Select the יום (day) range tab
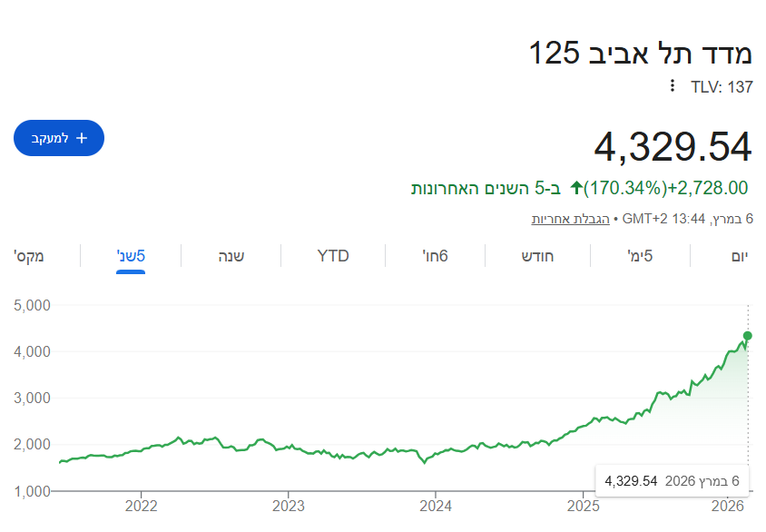766x532 pixels. point(740,256)
